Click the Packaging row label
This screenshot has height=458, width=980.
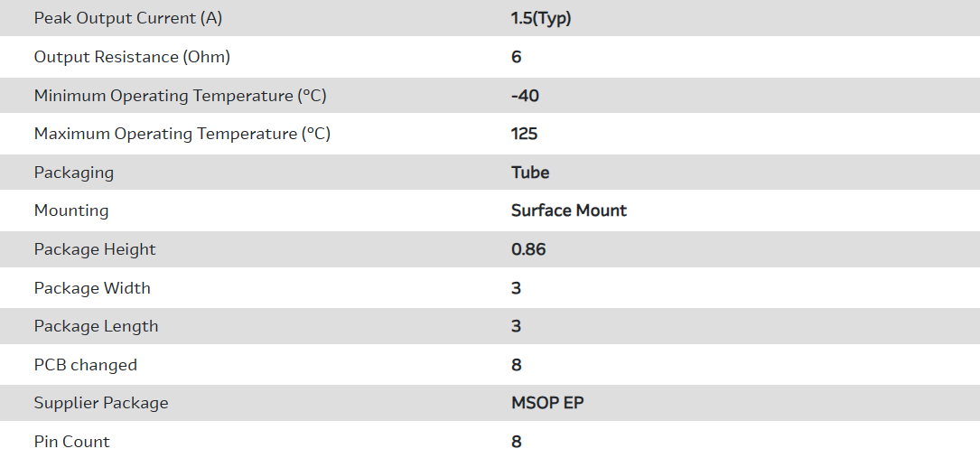(74, 172)
